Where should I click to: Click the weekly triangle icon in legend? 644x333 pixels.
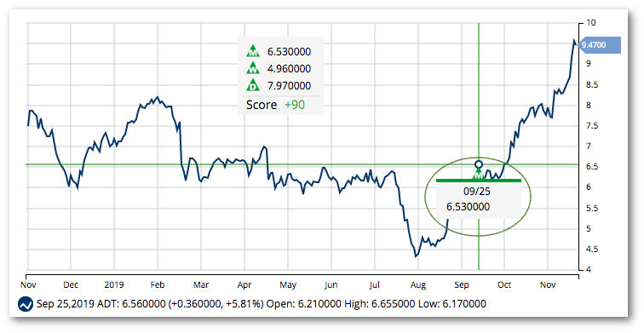(x=253, y=68)
